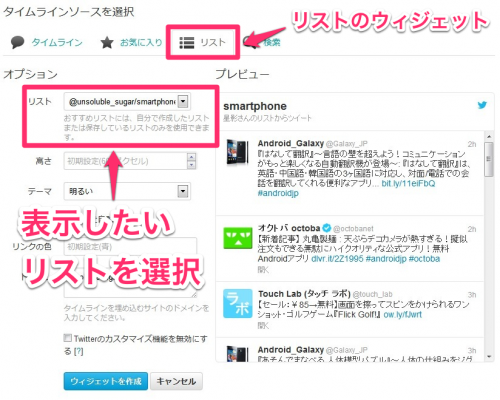Open the first Android_Galaxy username
Viewport: 500px width, 400px height.
(x=291, y=143)
